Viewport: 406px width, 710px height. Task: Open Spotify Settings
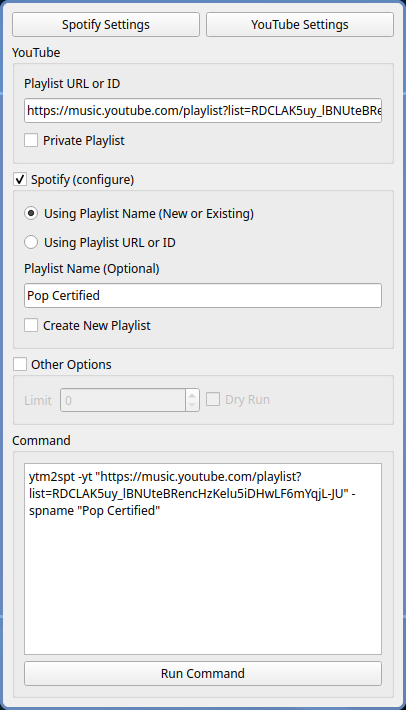(105, 24)
